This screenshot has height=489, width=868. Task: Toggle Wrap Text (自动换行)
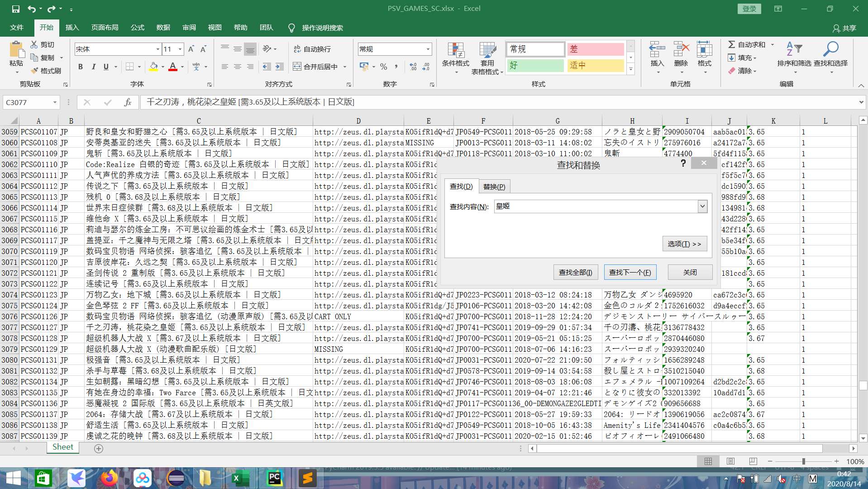pyautogui.click(x=313, y=49)
